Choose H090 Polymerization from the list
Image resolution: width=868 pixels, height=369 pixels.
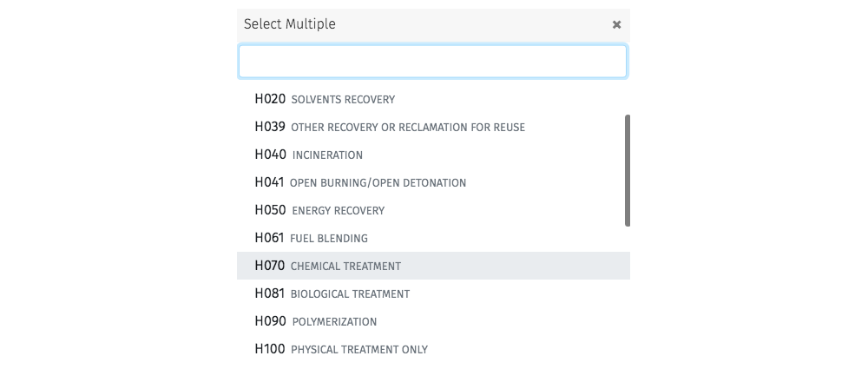[433, 320]
